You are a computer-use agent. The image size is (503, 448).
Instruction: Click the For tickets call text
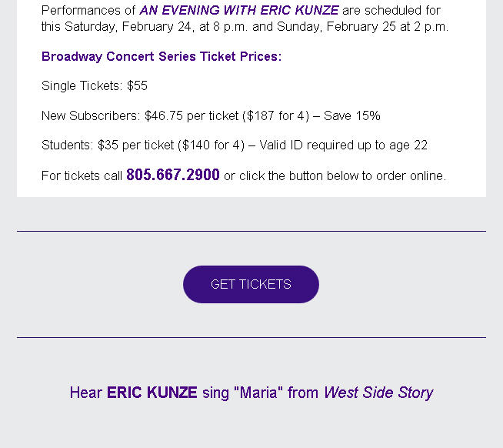(x=82, y=176)
